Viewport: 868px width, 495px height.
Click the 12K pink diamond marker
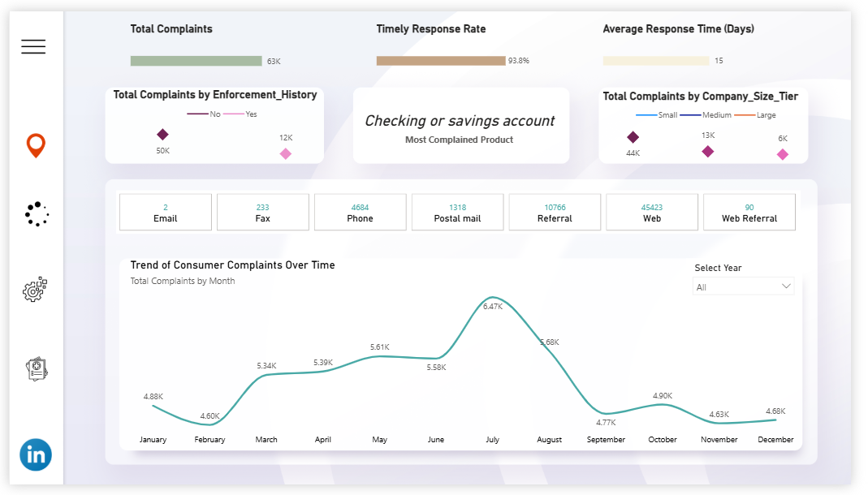[x=286, y=153]
